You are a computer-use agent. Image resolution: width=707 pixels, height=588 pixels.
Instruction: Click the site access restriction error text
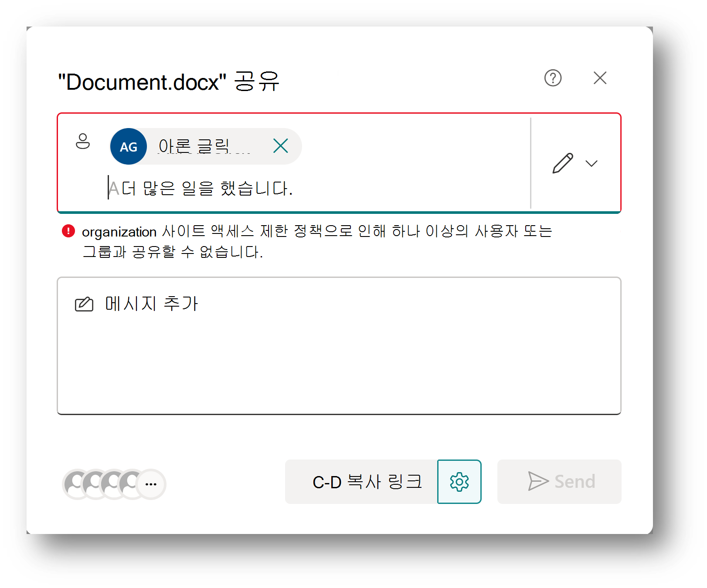(x=317, y=241)
